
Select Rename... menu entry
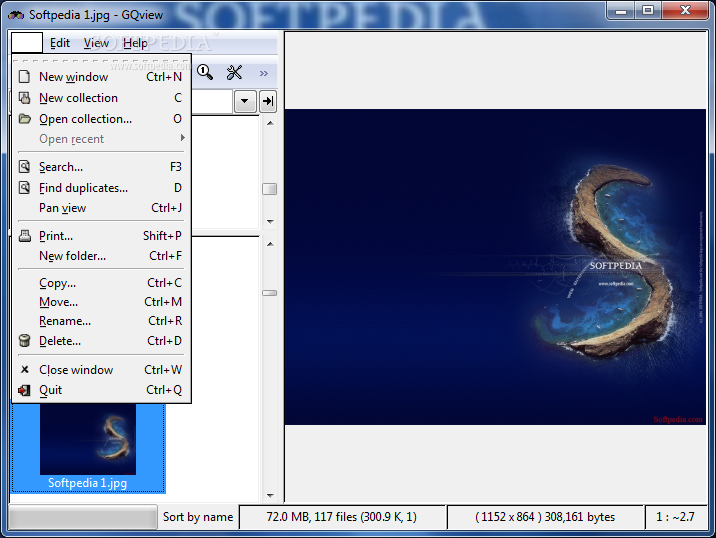click(x=101, y=321)
